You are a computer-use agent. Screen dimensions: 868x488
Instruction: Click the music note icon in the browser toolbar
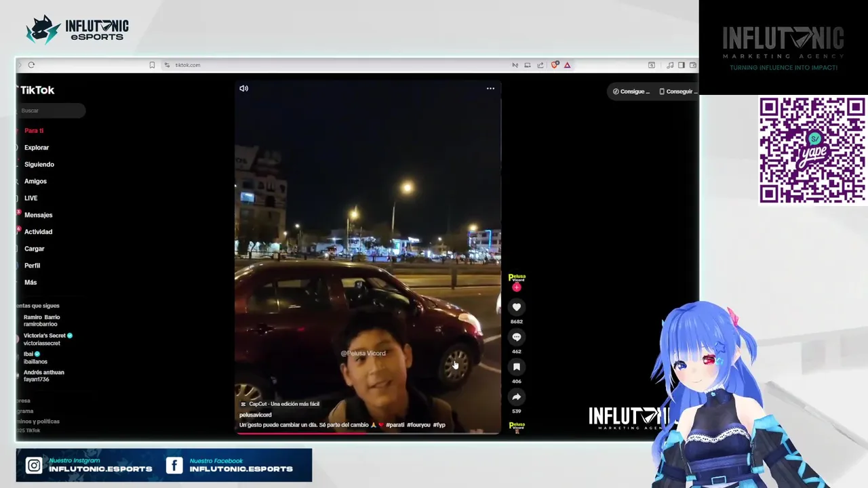pyautogui.click(x=670, y=65)
